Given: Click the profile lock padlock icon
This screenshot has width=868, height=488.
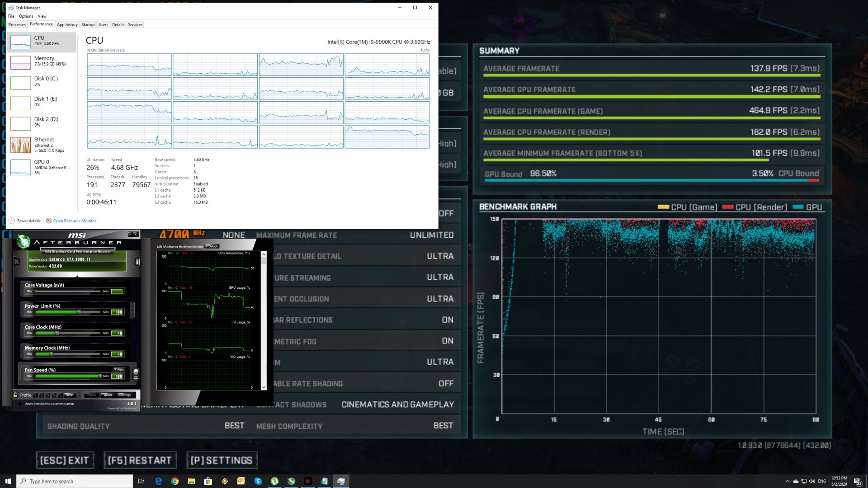Looking at the screenshot, I should (15, 394).
